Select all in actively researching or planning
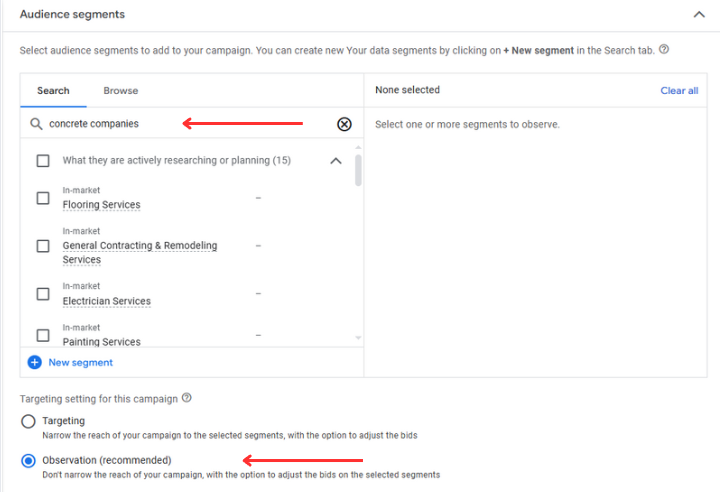Screen dimensions: 720x492 coord(43,161)
